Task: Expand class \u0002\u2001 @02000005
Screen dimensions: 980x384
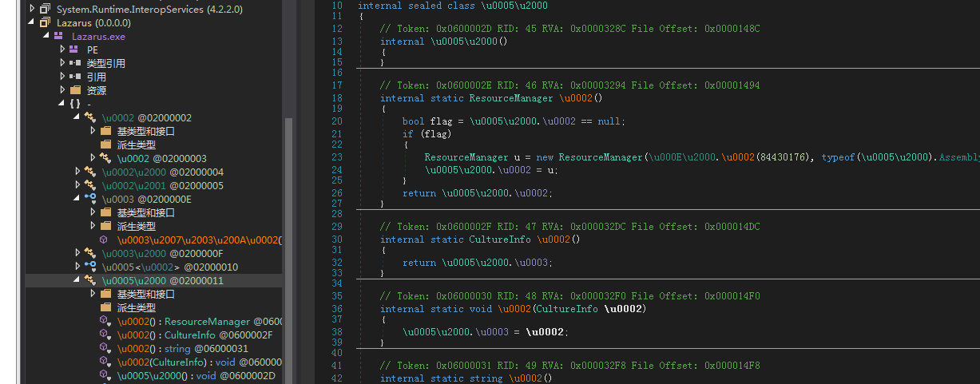Action: 77,185
